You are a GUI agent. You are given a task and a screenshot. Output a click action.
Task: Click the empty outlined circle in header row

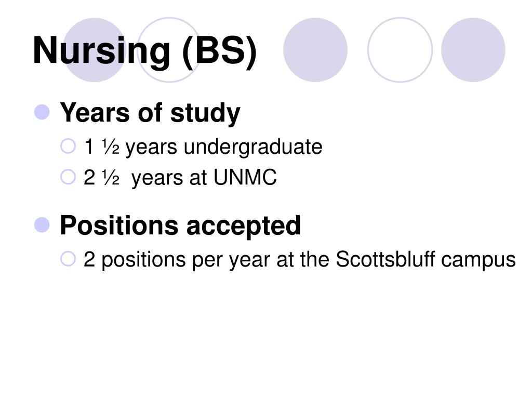(x=400, y=50)
